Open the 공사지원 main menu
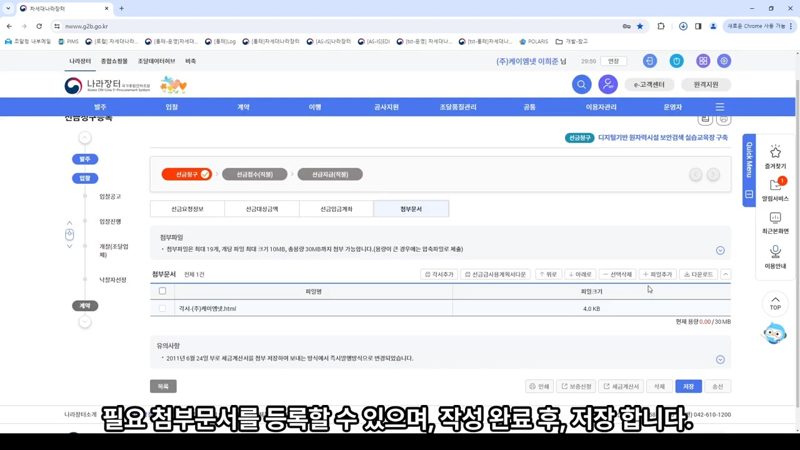Viewport: 800px width, 450px height. pos(386,107)
